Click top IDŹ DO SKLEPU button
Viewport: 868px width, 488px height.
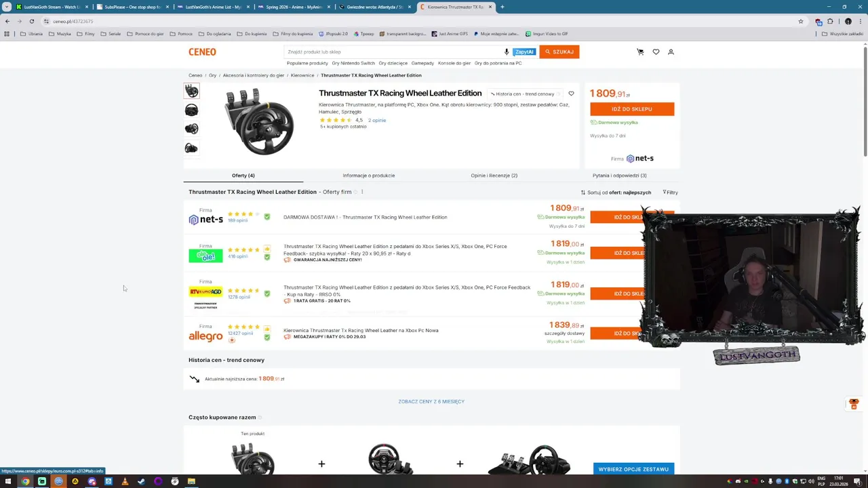click(632, 109)
